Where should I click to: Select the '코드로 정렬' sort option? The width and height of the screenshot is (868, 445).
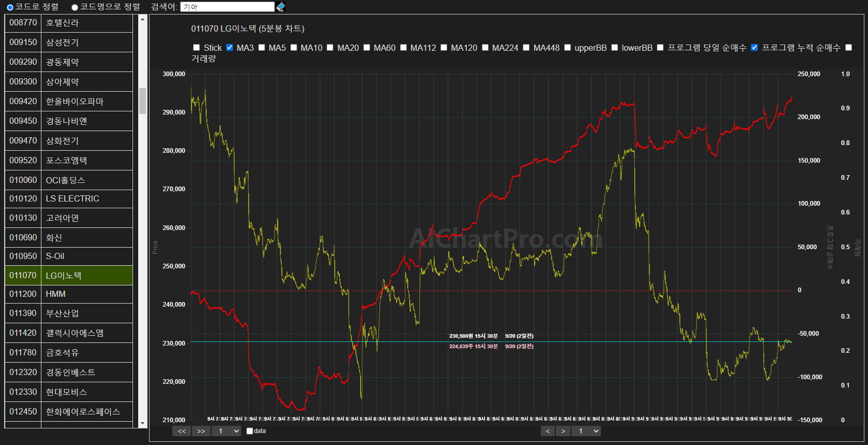pyautogui.click(x=10, y=7)
